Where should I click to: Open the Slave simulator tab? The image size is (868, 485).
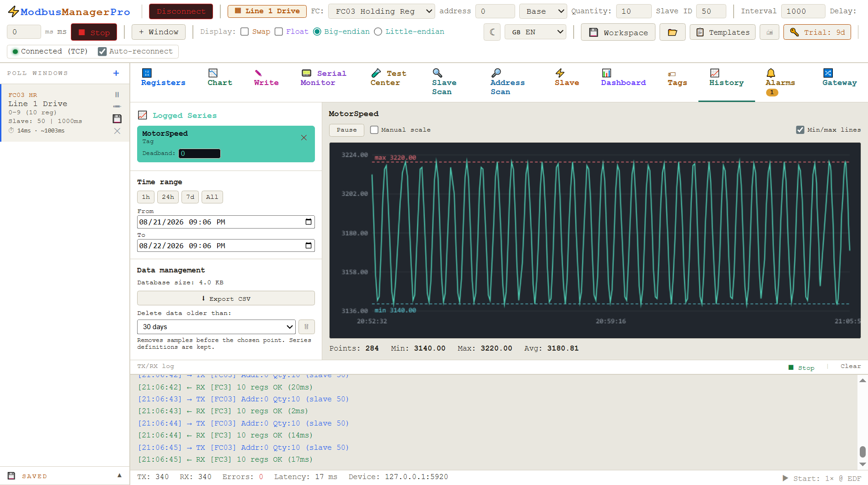coord(567,78)
